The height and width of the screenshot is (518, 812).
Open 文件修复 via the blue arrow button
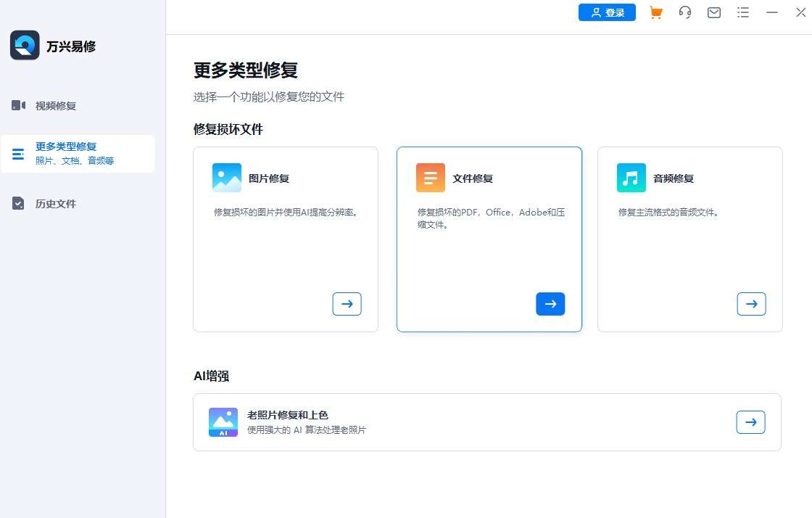[550, 304]
